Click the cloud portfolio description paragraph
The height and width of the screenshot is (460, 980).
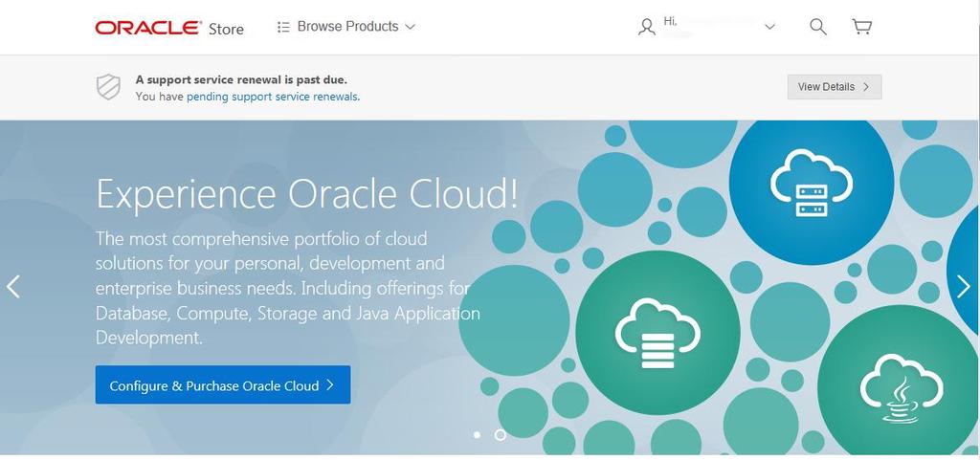click(287, 288)
